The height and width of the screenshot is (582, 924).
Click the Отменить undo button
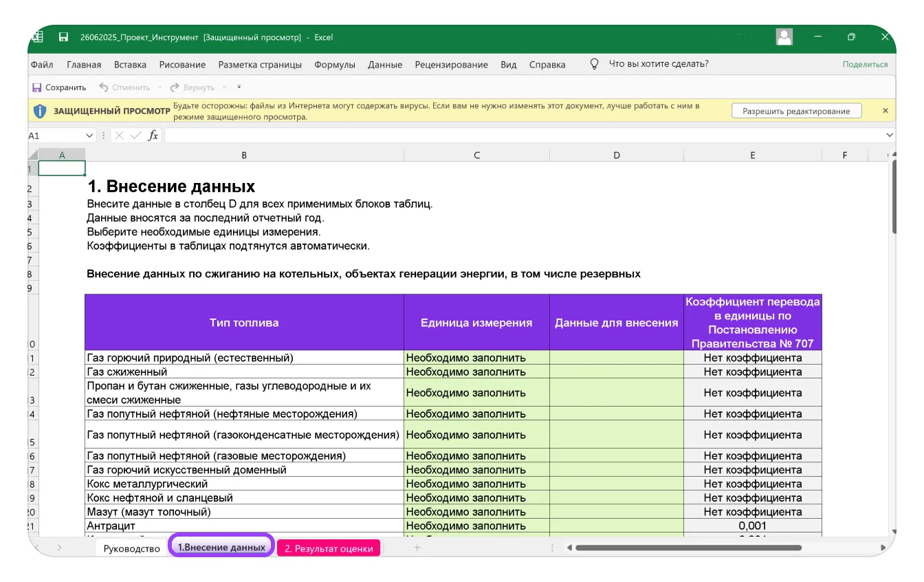point(124,87)
